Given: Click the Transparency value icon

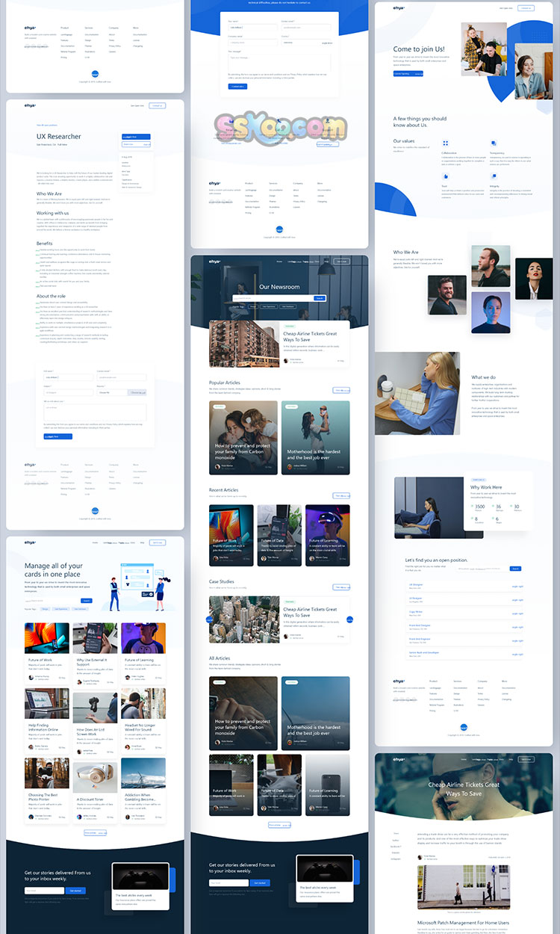Looking at the screenshot, I should [493, 143].
